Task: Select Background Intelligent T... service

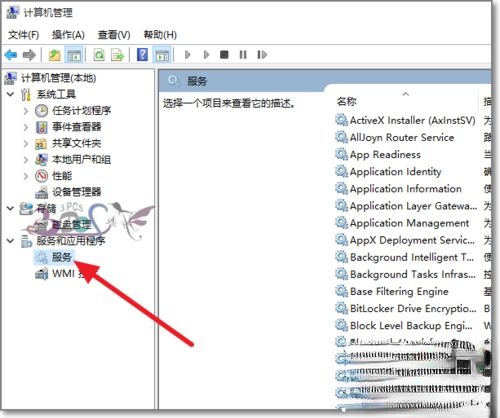Action: pyautogui.click(x=412, y=257)
